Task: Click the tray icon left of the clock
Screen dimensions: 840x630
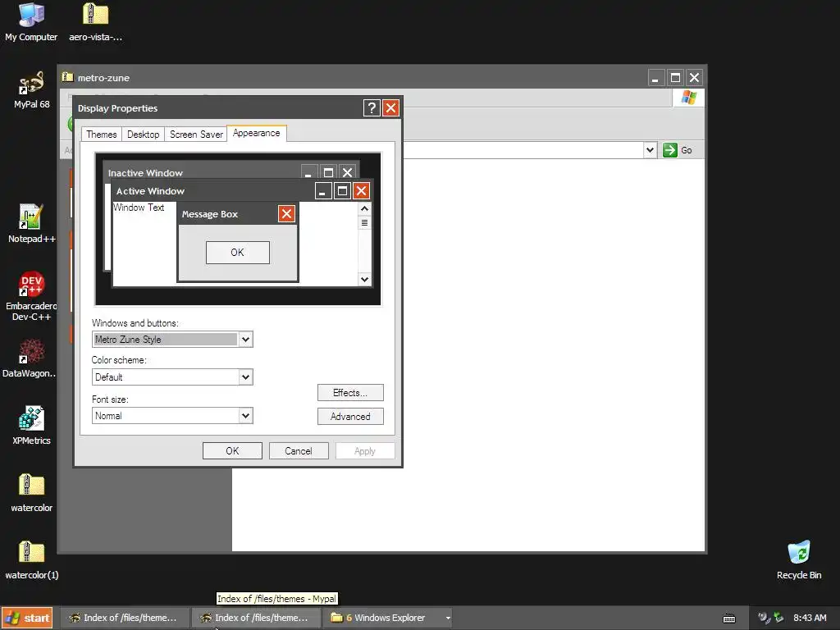Action: [778, 618]
